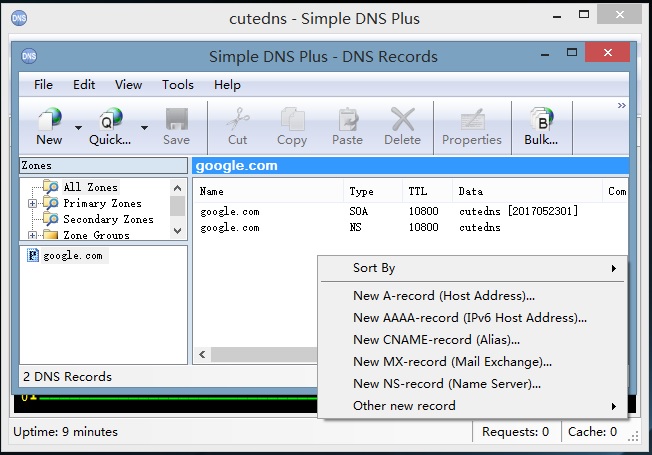
Task: Open the File menu
Action: pyautogui.click(x=43, y=85)
